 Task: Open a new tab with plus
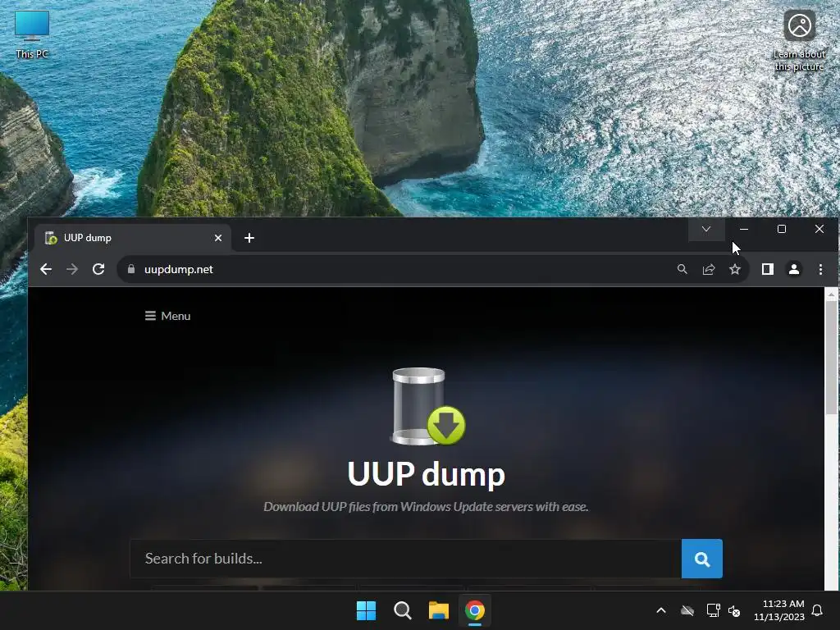coord(249,238)
